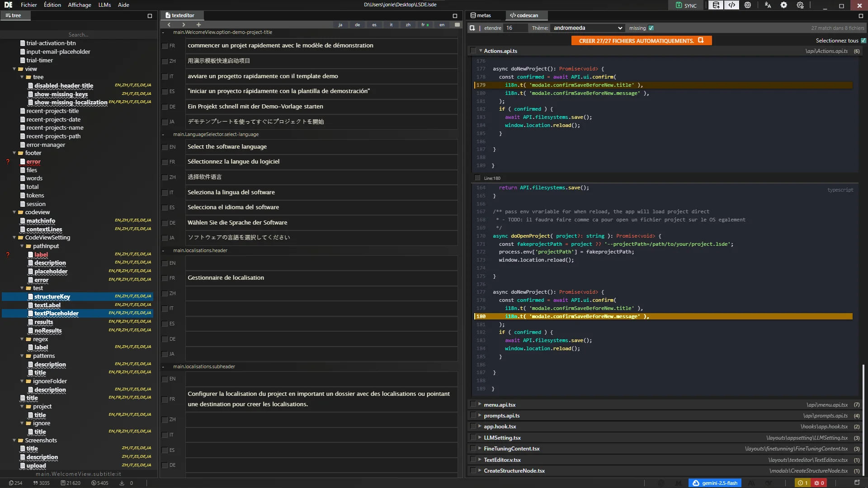This screenshot has height=488, width=868.
Task: Toggle the missing checkbox
Action: coord(651,28)
